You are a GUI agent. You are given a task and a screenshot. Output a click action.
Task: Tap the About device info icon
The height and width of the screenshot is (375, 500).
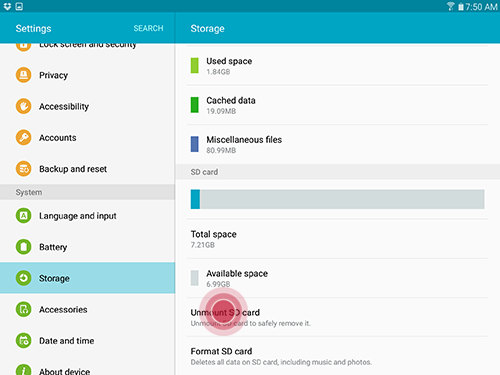[23, 369]
